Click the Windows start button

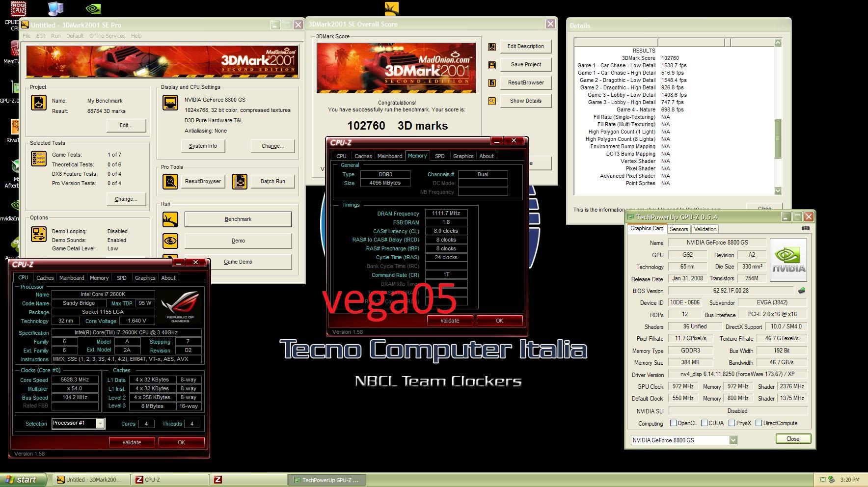pyautogui.click(x=24, y=480)
